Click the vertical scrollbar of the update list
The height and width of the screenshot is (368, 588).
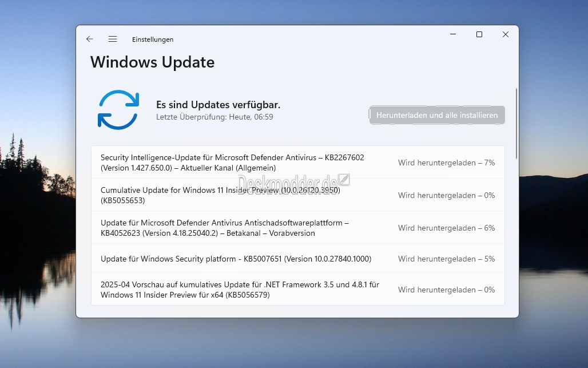point(517,124)
